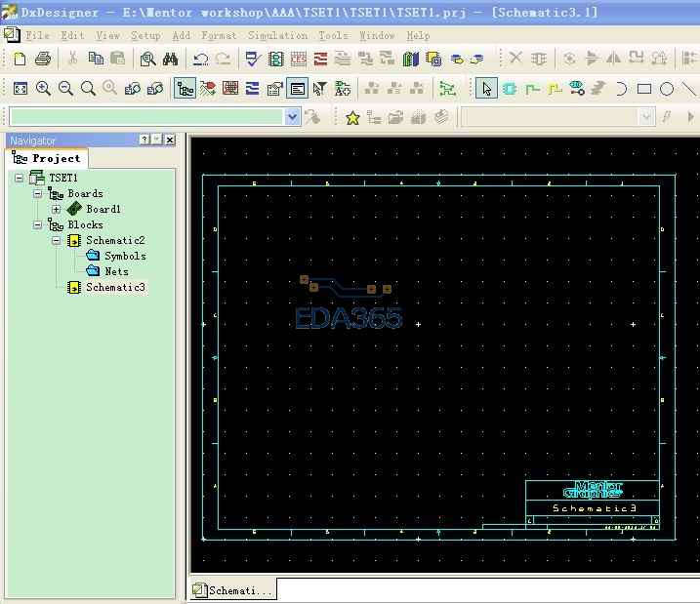Toggle the Output window toolbar button
The width and height of the screenshot is (700, 604).
click(x=298, y=89)
